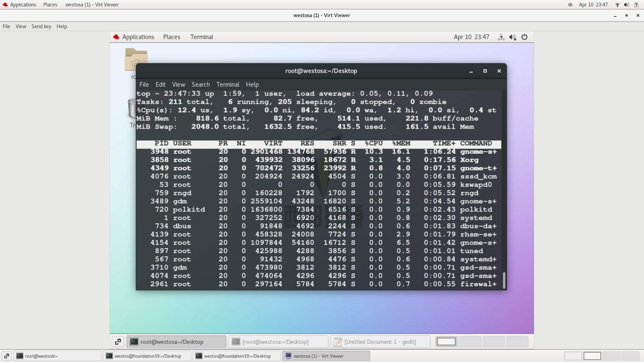
Task: Click the host help question-mark icon
Action: coord(636,5)
